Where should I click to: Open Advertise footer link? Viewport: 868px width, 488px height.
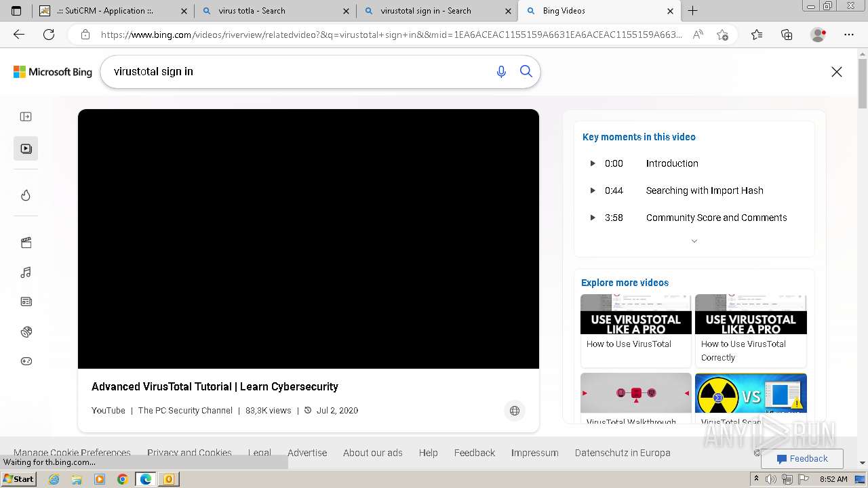click(x=307, y=453)
